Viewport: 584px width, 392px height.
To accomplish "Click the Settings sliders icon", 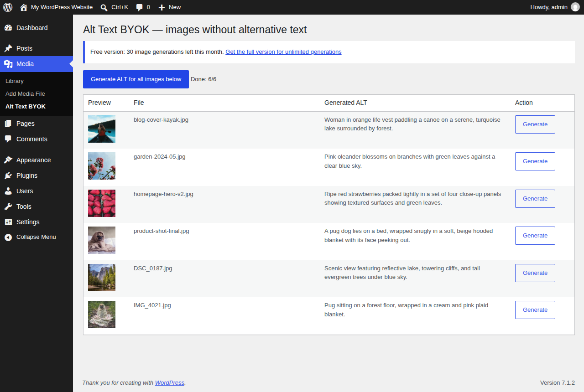I will coord(8,222).
